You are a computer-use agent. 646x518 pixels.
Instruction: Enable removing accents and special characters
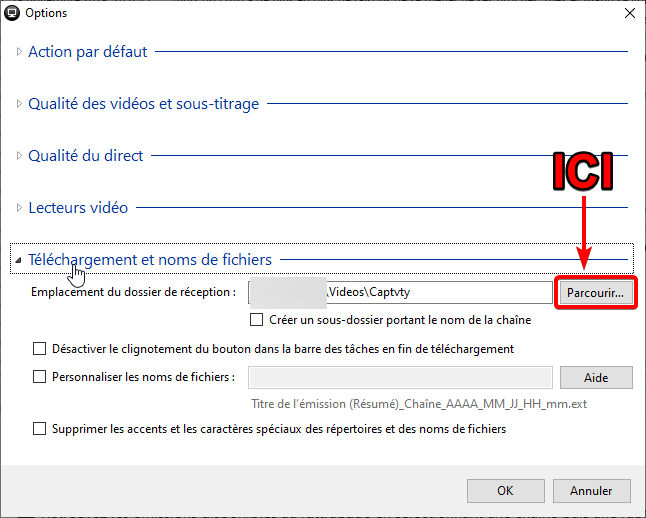pyautogui.click(x=40, y=429)
